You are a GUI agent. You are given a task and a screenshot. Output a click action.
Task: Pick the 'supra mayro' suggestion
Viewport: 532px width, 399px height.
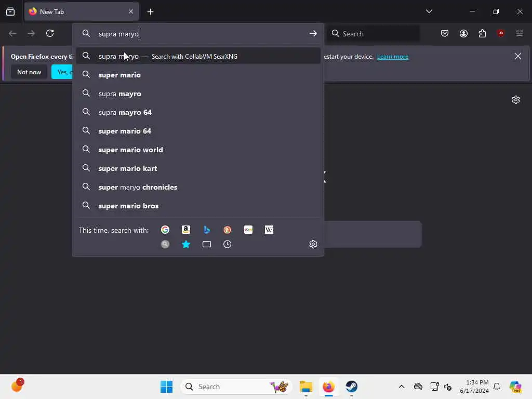(198, 94)
